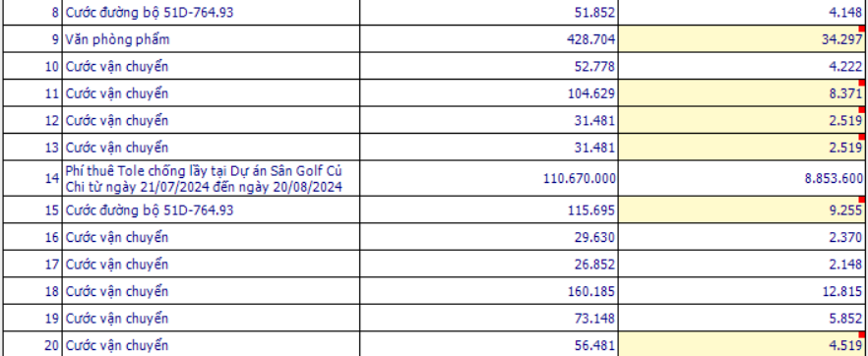Select highlighted cell with value 9.255

coord(743,210)
